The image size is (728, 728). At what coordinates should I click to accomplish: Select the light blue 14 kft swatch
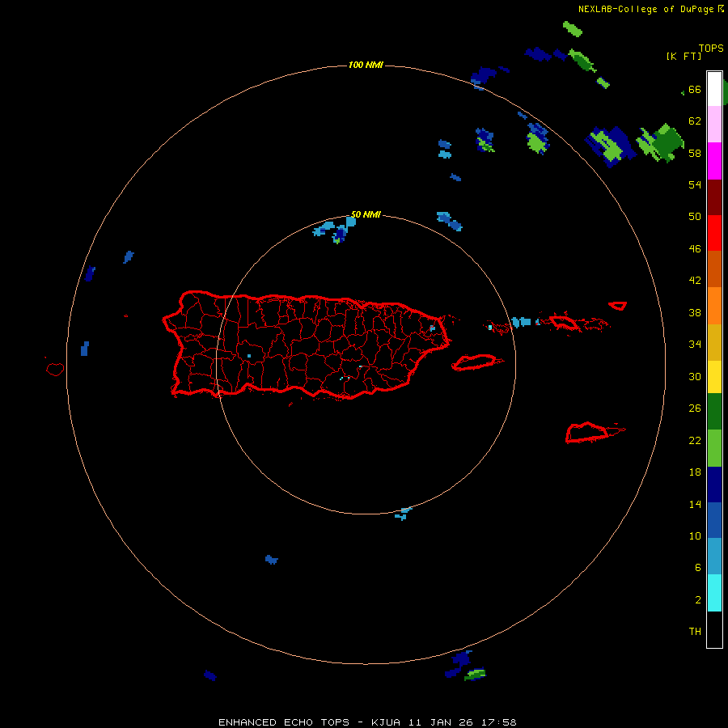point(714,557)
